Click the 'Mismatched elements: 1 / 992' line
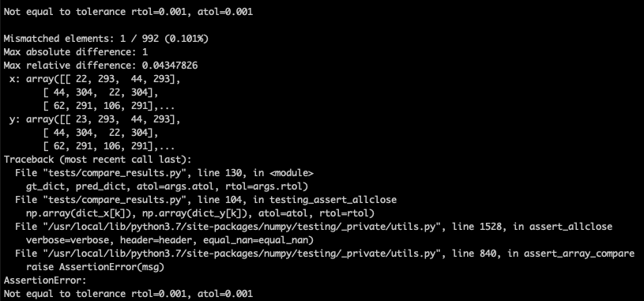The width and height of the screenshot is (644, 301). 106,39
